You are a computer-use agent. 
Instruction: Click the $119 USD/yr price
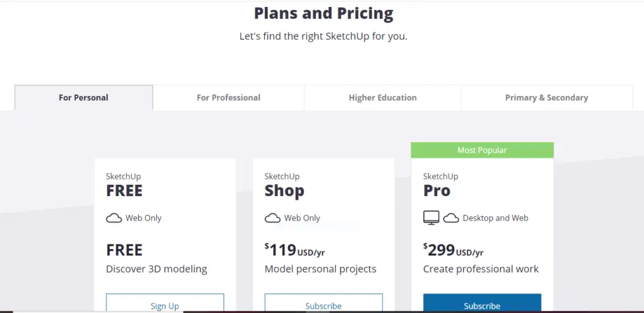click(x=294, y=250)
